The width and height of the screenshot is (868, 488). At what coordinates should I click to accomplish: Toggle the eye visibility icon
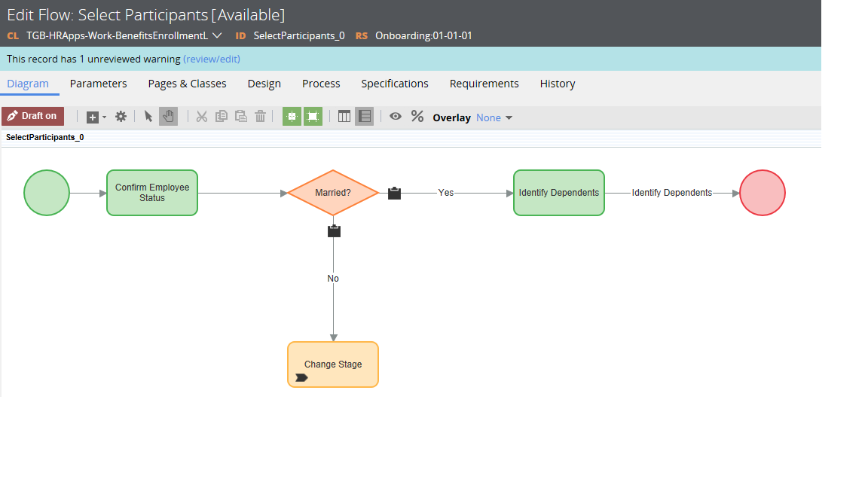[x=396, y=117]
